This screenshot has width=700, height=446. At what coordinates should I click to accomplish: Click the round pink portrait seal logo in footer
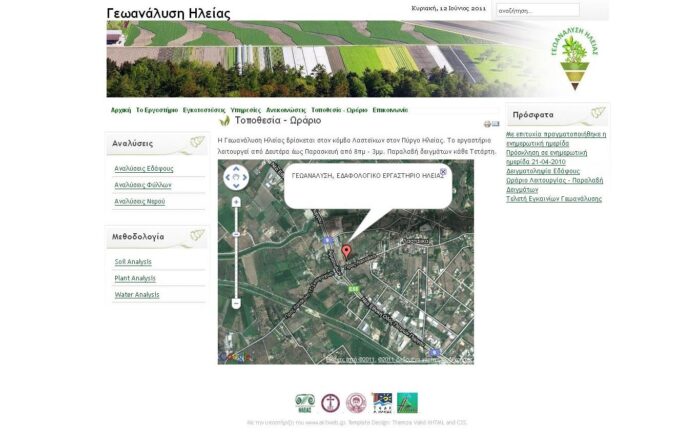pos(356,403)
